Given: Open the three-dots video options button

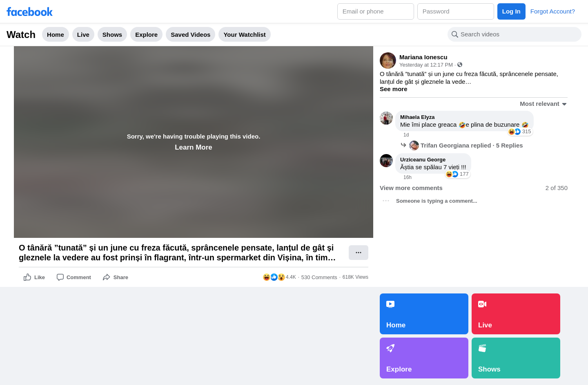Looking at the screenshot, I should [x=359, y=253].
